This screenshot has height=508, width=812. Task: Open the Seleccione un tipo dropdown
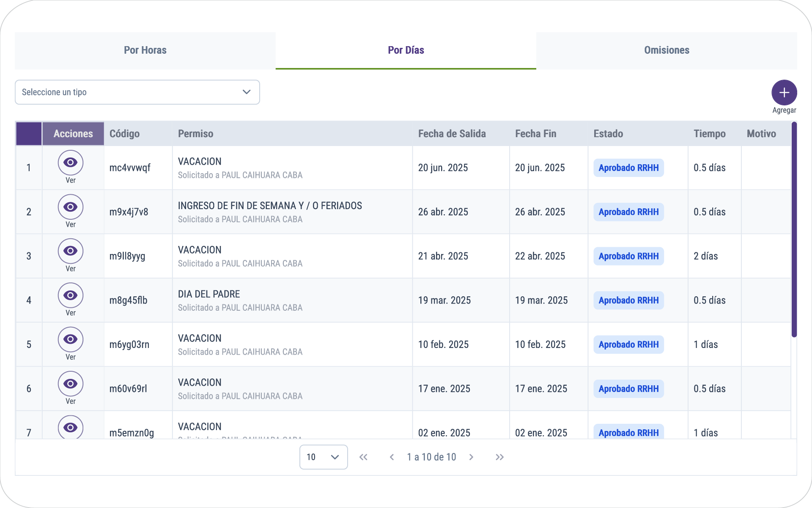coord(137,92)
